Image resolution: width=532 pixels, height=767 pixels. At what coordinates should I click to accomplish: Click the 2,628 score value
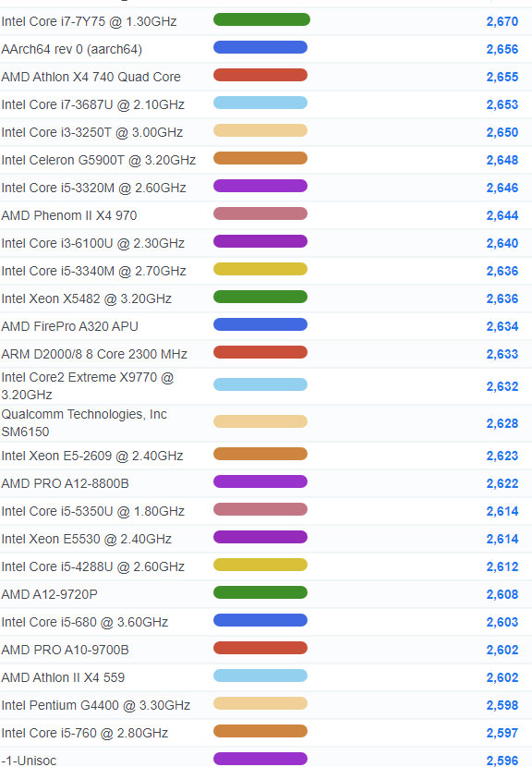[x=502, y=423]
